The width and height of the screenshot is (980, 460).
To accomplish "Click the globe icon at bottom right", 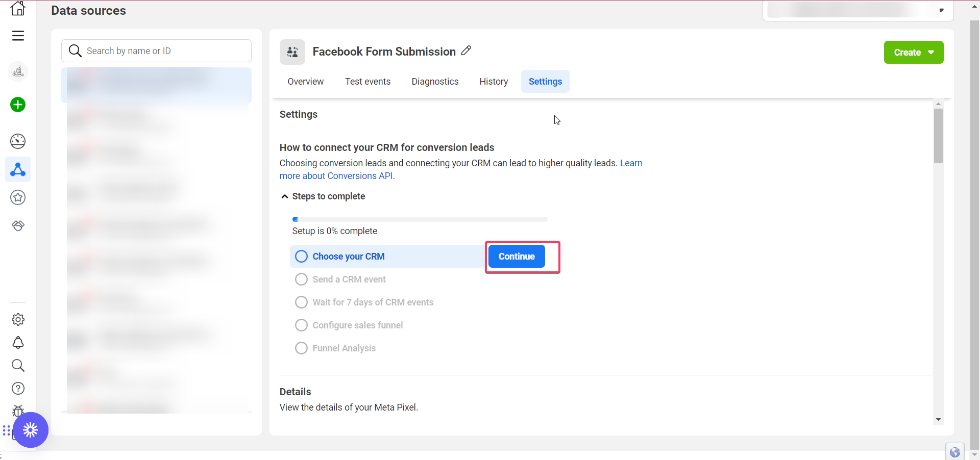I will [x=954, y=452].
